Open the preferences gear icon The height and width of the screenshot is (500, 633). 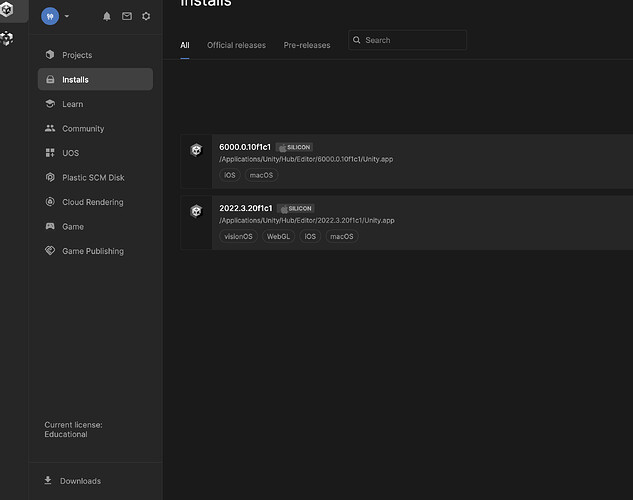pyautogui.click(x=146, y=17)
